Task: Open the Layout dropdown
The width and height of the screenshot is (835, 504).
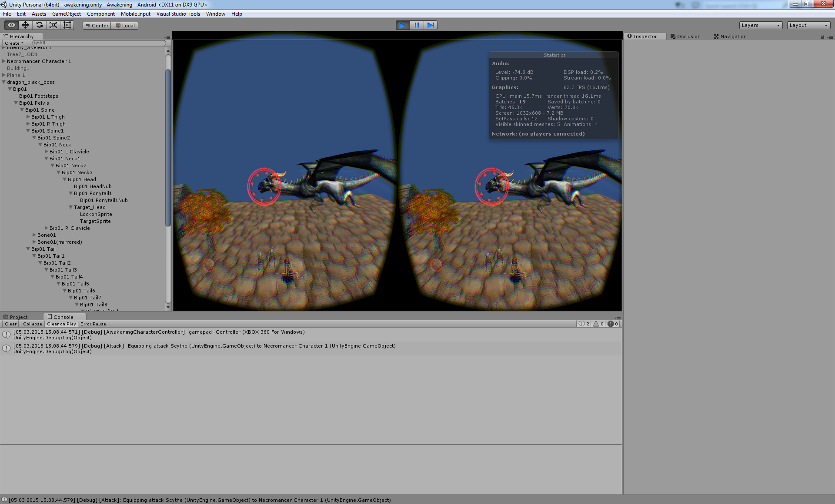Action: coord(808,25)
